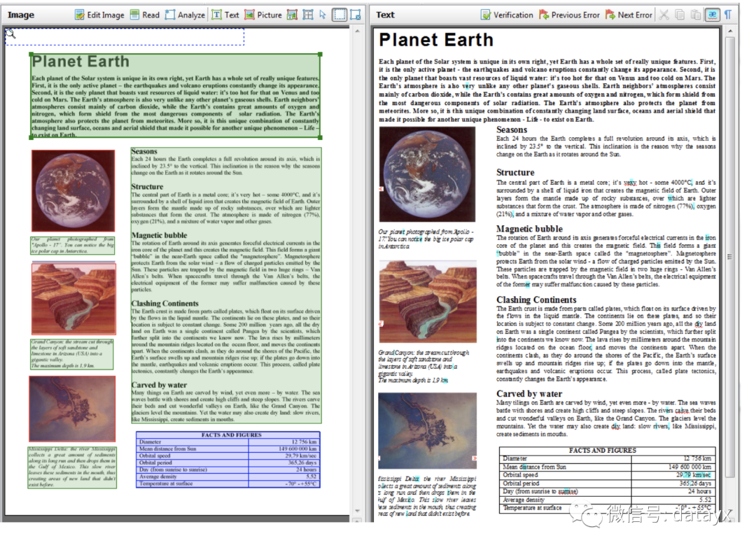The image size is (756, 550).
Task: Toggle non-printing paragraph marks
Action: [728, 15]
